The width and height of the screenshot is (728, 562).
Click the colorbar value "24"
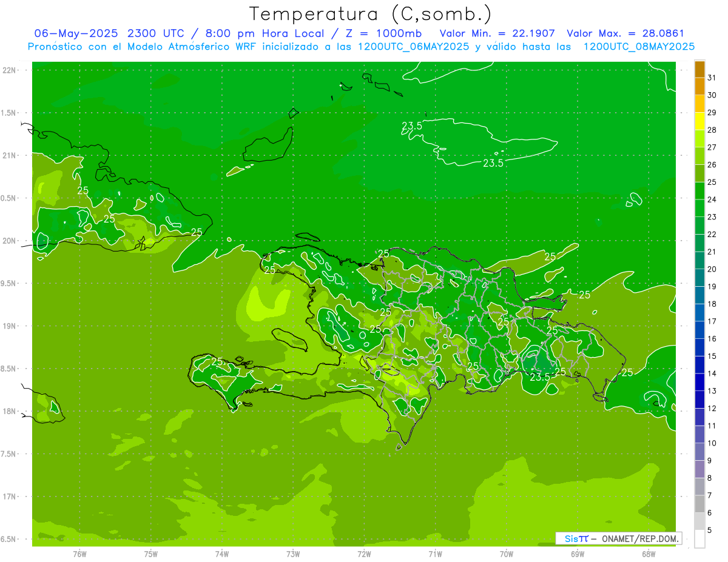point(712,199)
